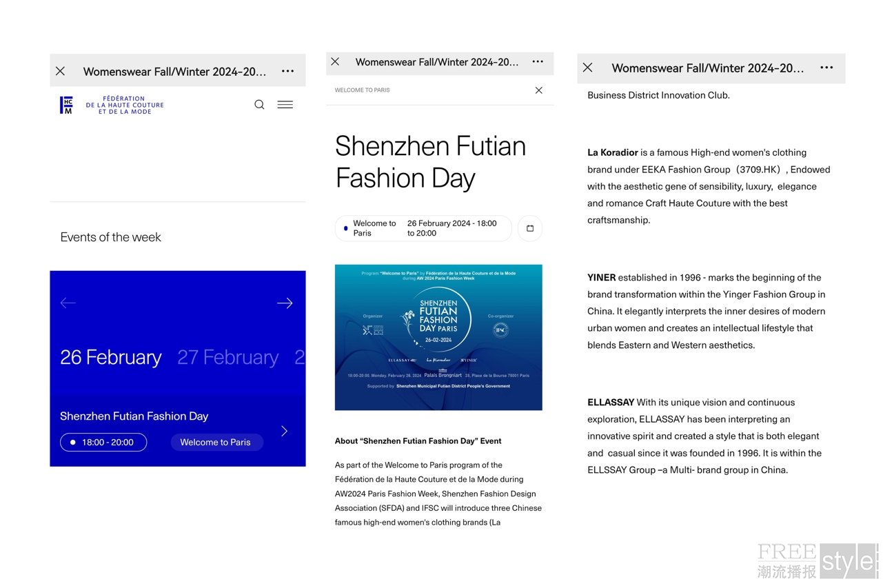Click the right panel Womenswear page title
Image resolution: width=883 pixels, height=588 pixels.
point(708,68)
